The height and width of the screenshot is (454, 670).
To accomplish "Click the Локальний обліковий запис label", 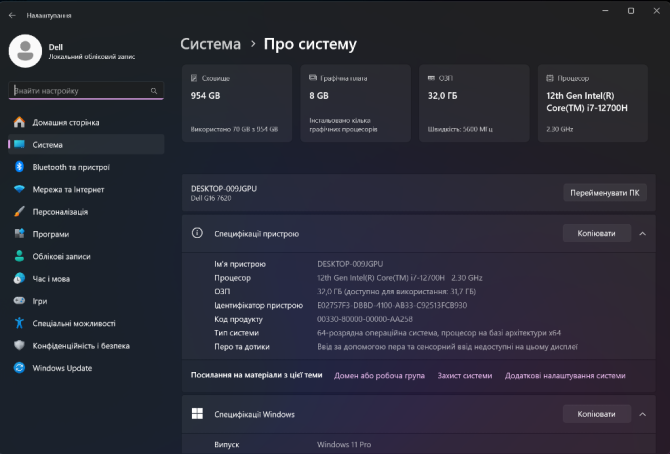I will 92,56.
